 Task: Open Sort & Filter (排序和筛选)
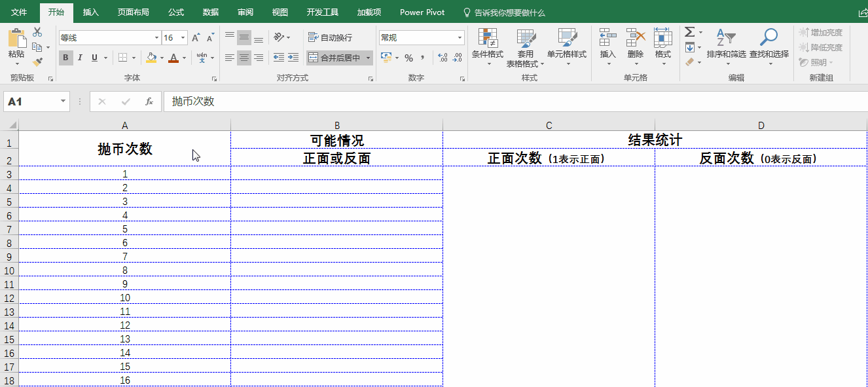tap(726, 46)
